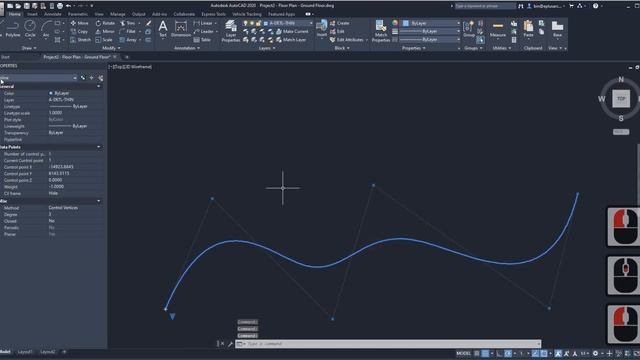Expand the Layers panel dropdown
This screenshot has height=360, width=640.
point(267,48)
